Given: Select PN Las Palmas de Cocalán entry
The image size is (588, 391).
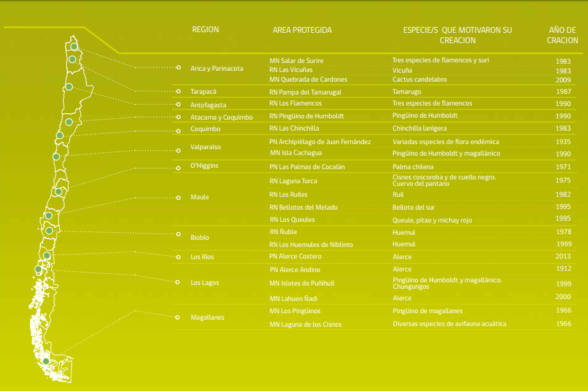Looking at the screenshot, I should [307, 167].
